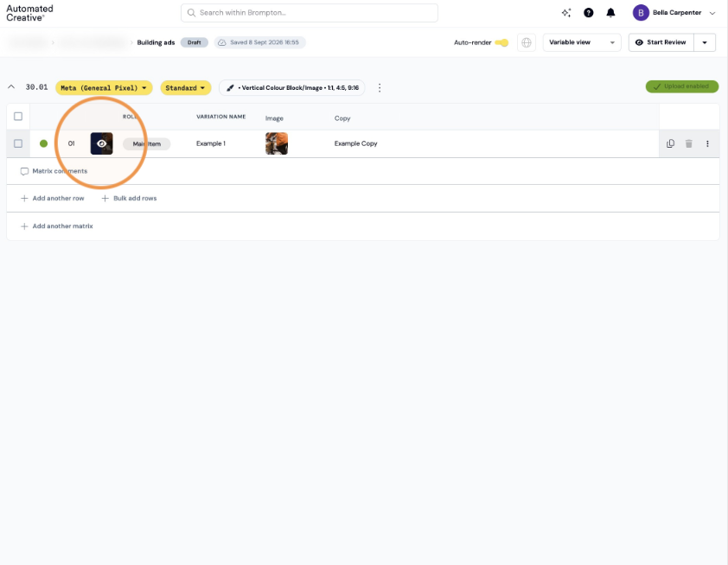Start Review of the ads
This screenshot has width=728, height=565.
661,42
